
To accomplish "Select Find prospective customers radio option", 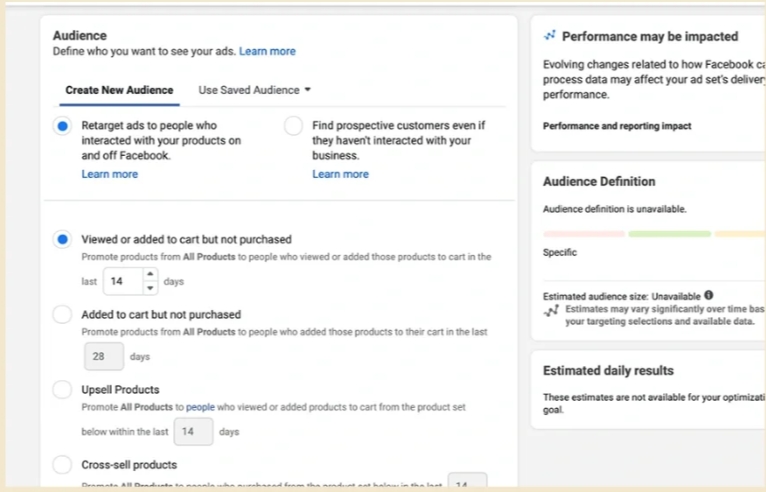I will (x=293, y=126).
